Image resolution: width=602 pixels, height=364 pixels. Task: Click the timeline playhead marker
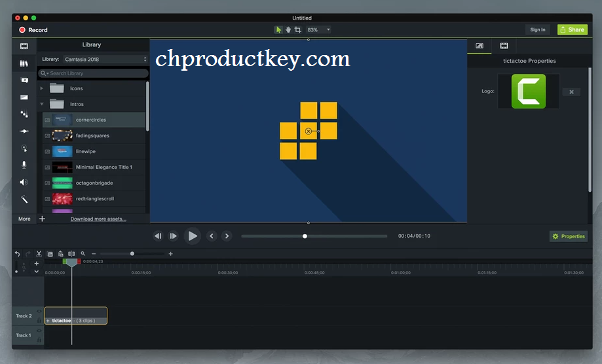pos(72,263)
